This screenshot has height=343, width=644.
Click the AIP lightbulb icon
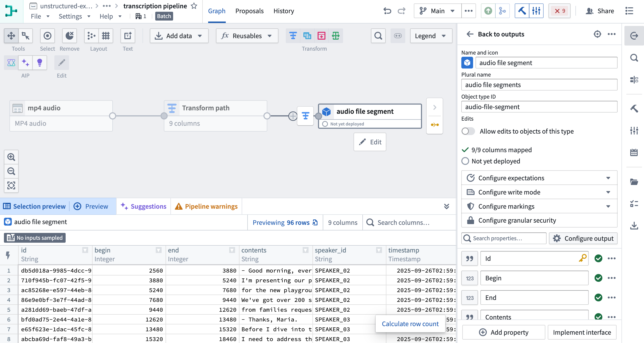click(39, 62)
